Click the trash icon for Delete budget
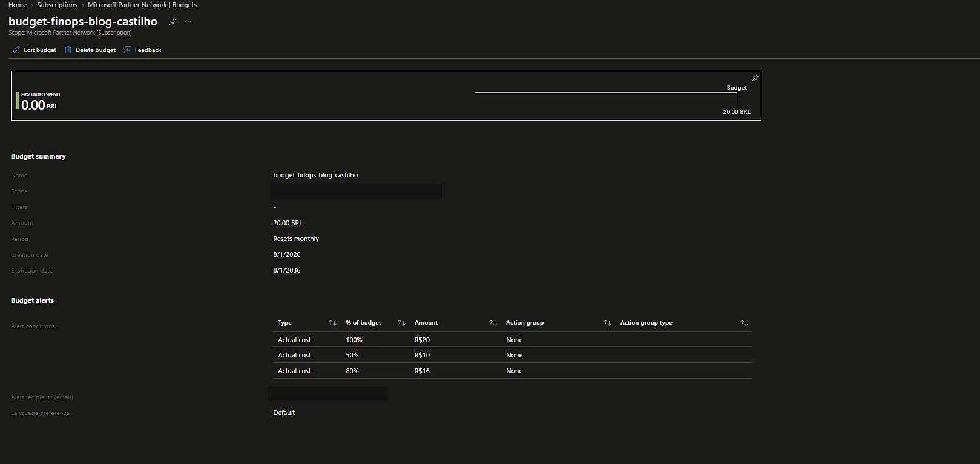 (x=68, y=50)
